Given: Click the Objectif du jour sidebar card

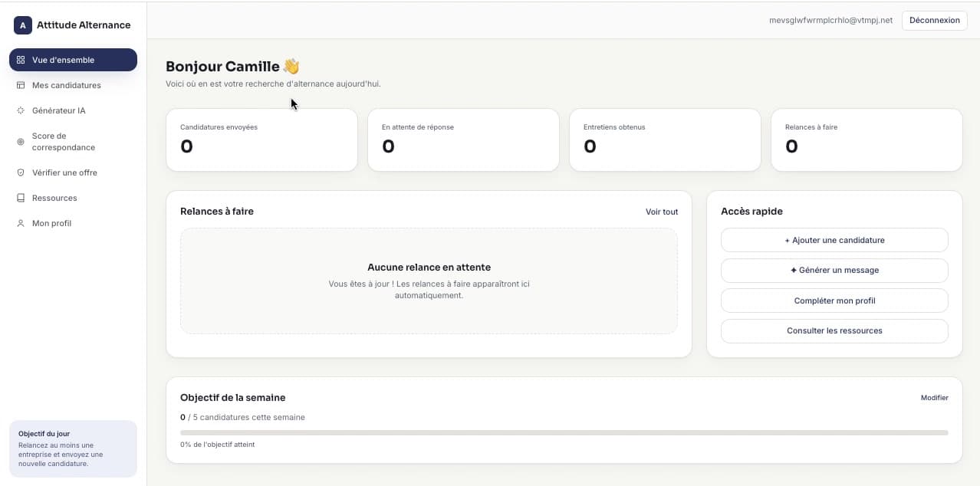Looking at the screenshot, I should pyautogui.click(x=73, y=448).
